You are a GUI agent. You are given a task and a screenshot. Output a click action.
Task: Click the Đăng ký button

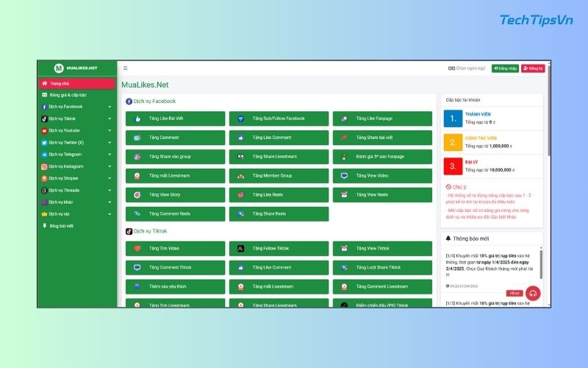click(x=533, y=68)
